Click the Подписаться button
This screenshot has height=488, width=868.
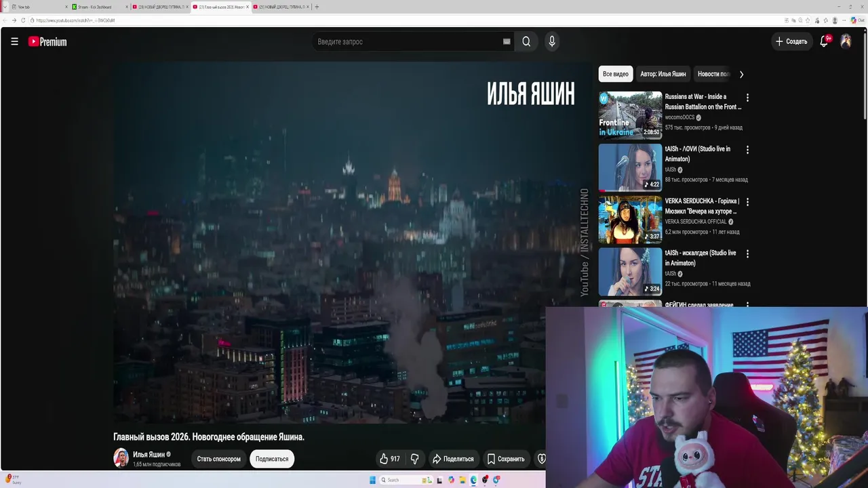pos(272,459)
